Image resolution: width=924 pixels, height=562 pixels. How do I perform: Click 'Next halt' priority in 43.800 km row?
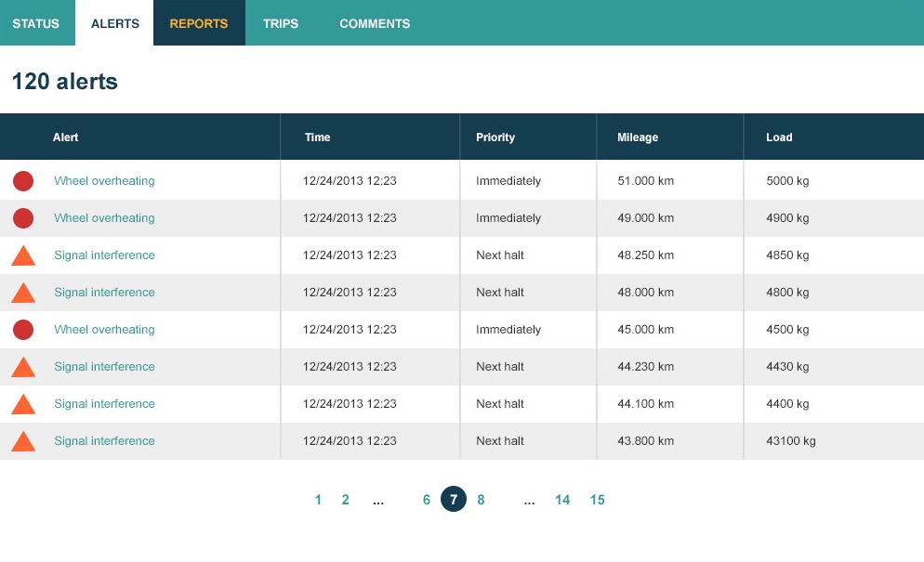pyautogui.click(x=500, y=440)
